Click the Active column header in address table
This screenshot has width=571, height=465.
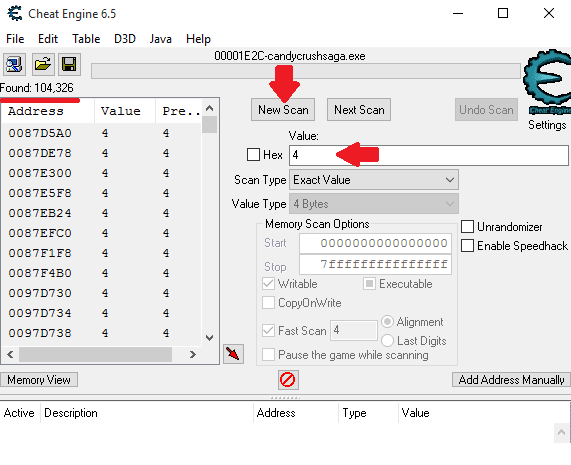coord(19,413)
